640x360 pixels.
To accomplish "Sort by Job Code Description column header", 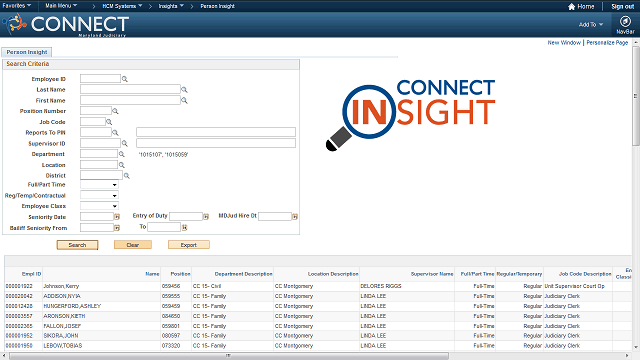I will [x=585, y=274].
